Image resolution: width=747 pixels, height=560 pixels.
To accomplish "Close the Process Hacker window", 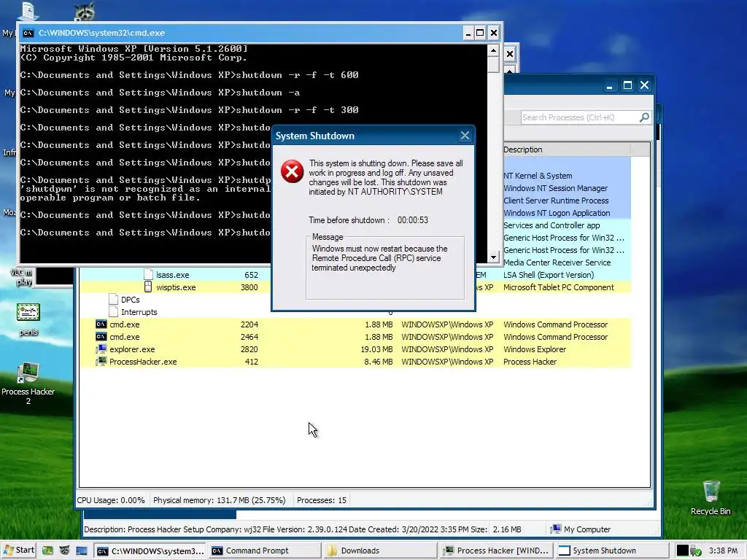I will tap(645, 85).
